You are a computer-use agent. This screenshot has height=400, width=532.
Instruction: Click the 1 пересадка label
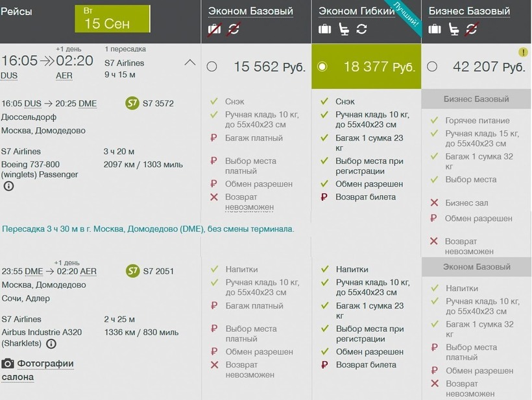(x=125, y=49)
